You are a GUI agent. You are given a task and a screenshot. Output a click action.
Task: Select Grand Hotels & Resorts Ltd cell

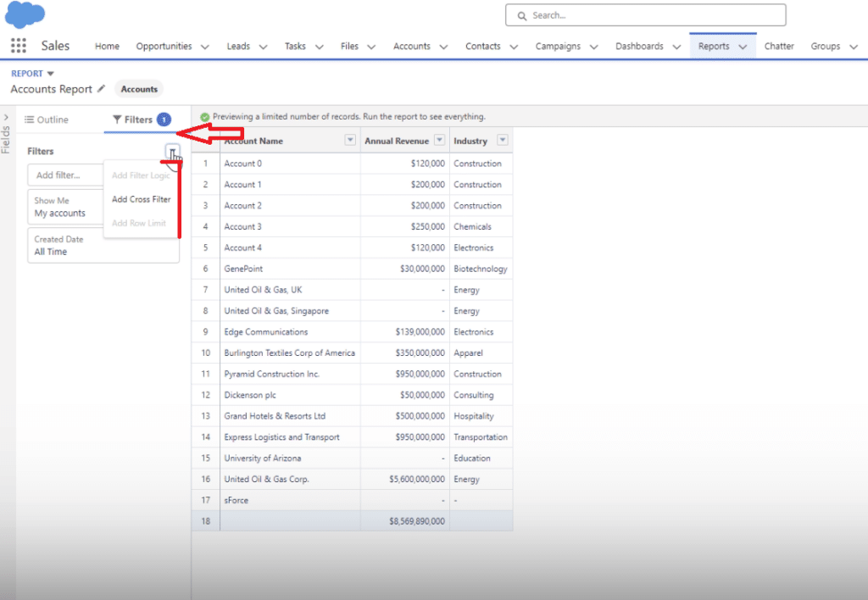pos(290,416)
